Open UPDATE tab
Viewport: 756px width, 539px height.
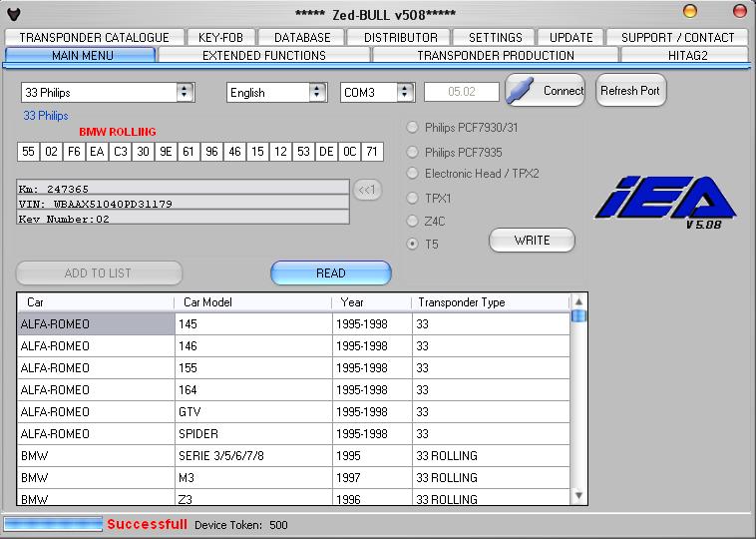coord(570,37)
